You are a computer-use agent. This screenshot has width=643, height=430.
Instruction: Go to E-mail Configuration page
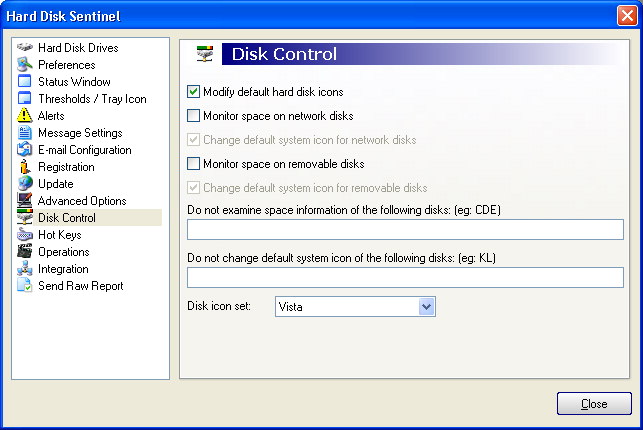tap(85, 150)
